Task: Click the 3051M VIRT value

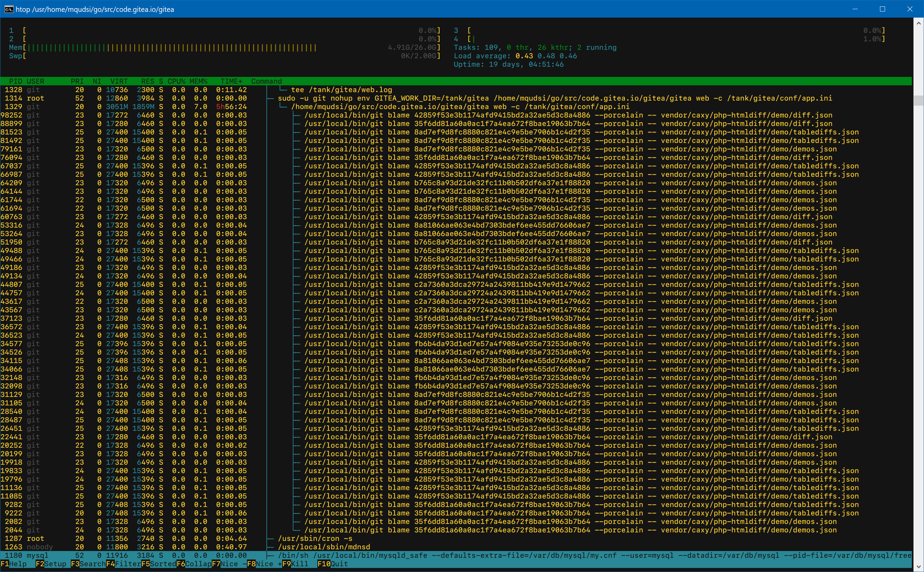Action: (x=117, y=107)
